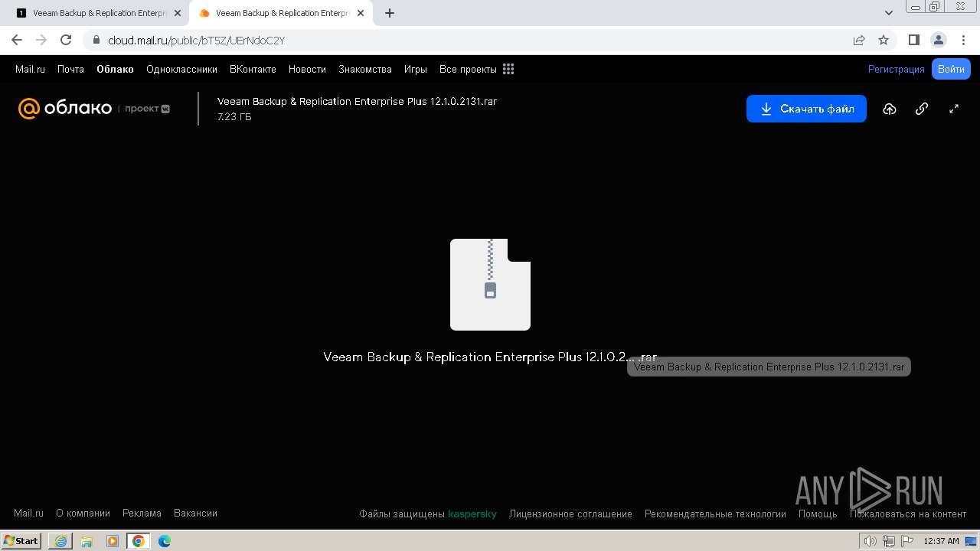The width and height of the screenshot is (980, 551).
Task: Click the file name below the archive icon
Action: tap(490, 357)
